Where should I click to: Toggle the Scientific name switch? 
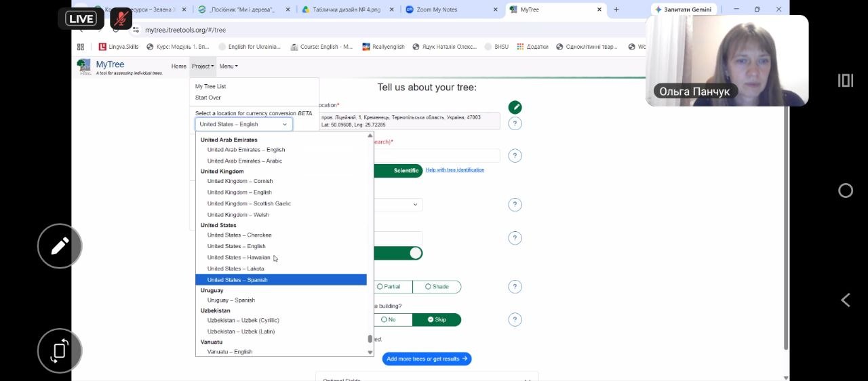[398, 171]
